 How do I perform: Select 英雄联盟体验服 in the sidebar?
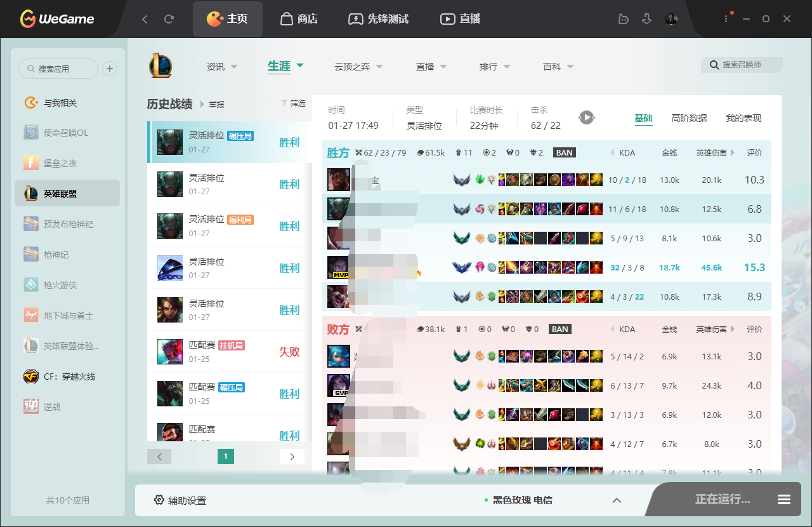click(x=67, y=346)
